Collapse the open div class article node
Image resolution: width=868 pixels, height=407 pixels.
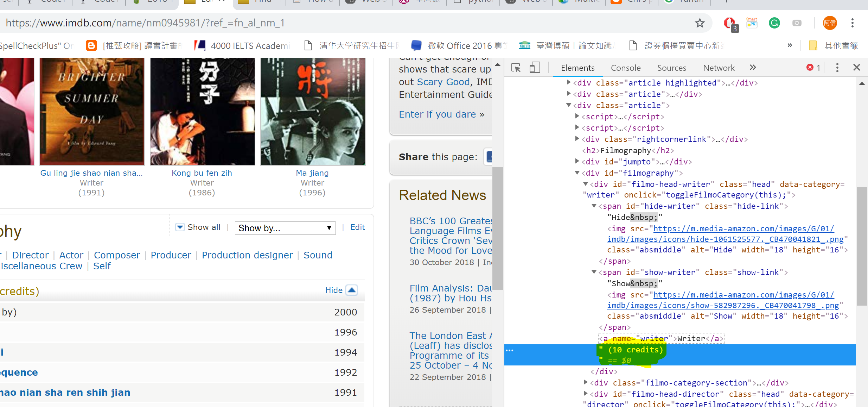(568, 105)
